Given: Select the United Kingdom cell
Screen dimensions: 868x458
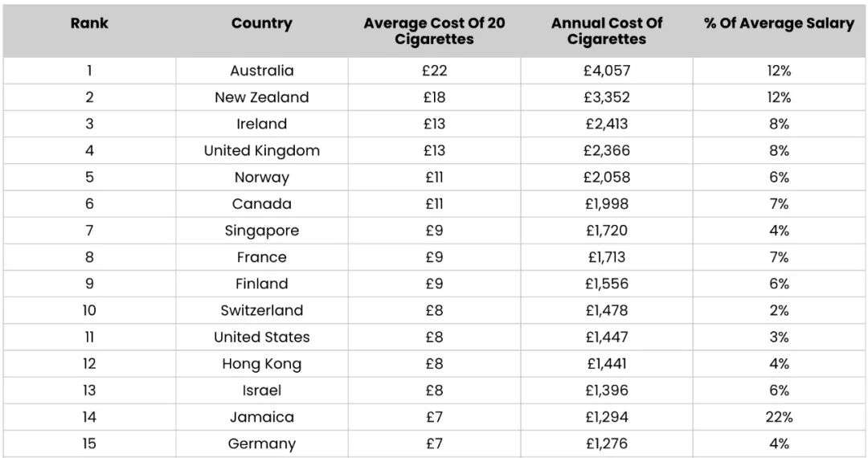Looking at the screenshot, I should pyautogui.click(x=261, y=150).
